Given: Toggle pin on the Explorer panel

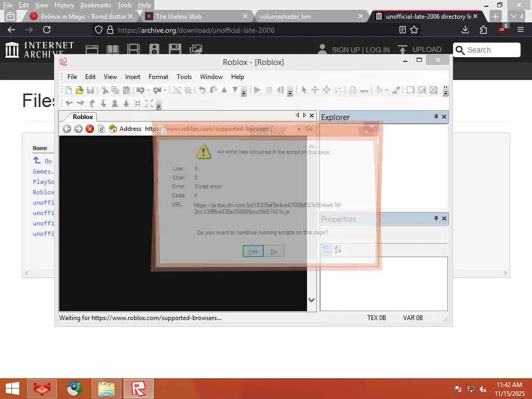Looking at the screenshot, I should point(436,117).
